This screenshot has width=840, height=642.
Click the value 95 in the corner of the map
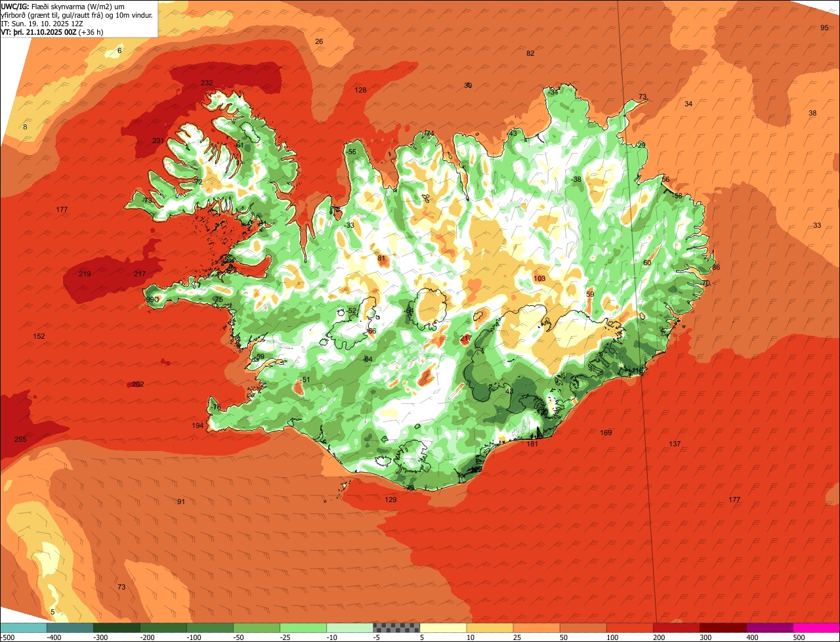click(x=824, y=28)
